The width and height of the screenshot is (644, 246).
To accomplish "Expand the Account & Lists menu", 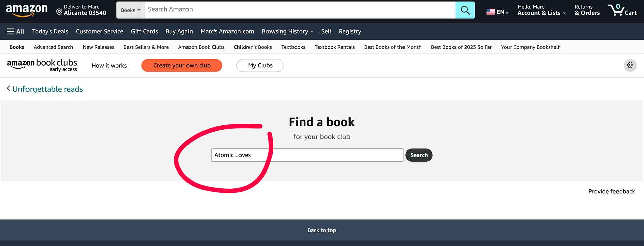I will coord(541,10).
